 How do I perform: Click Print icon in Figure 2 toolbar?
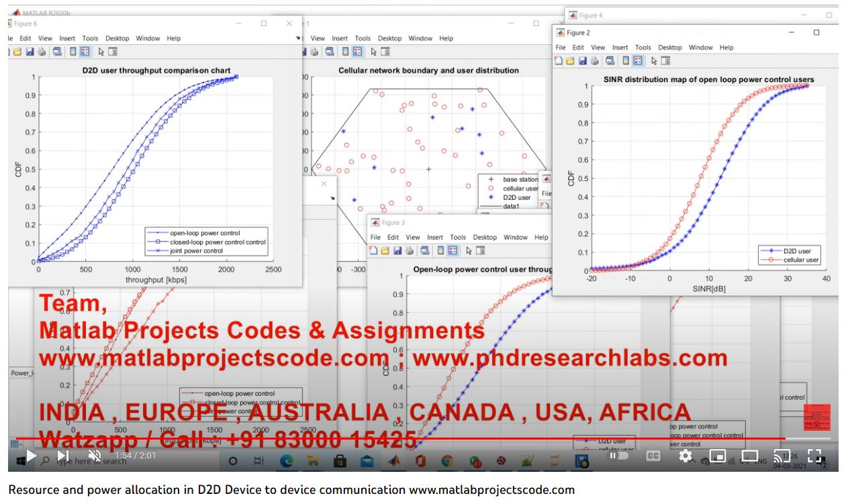[595, 61]
